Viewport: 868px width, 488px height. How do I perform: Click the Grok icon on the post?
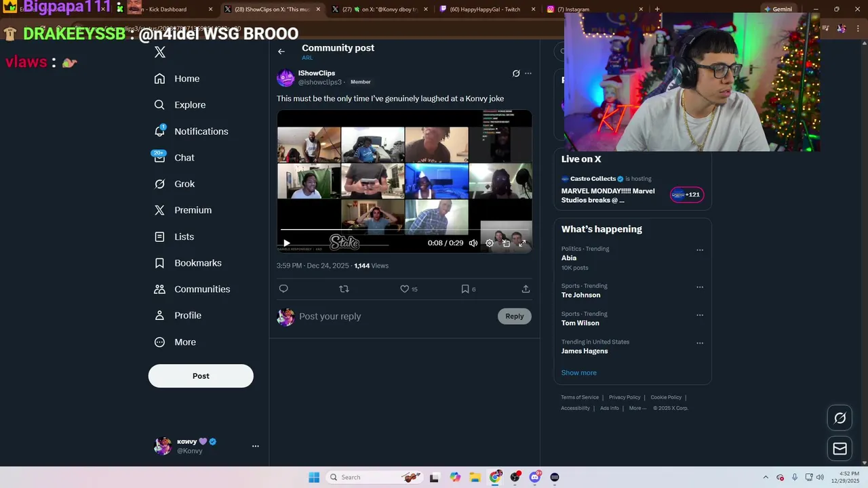[516, 73]
